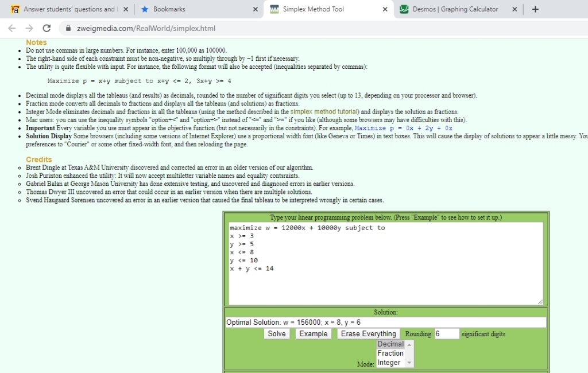Click the browser back arrow

point(12,28)
